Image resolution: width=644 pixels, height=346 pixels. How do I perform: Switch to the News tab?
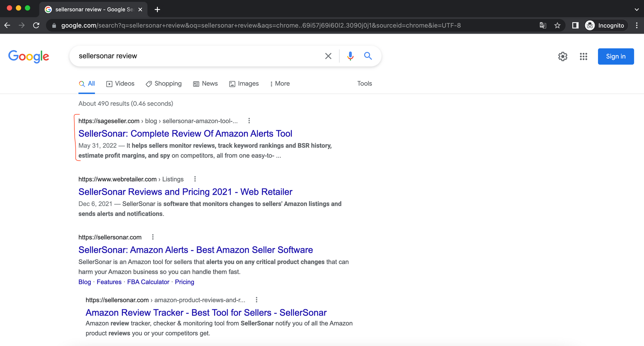205,84
